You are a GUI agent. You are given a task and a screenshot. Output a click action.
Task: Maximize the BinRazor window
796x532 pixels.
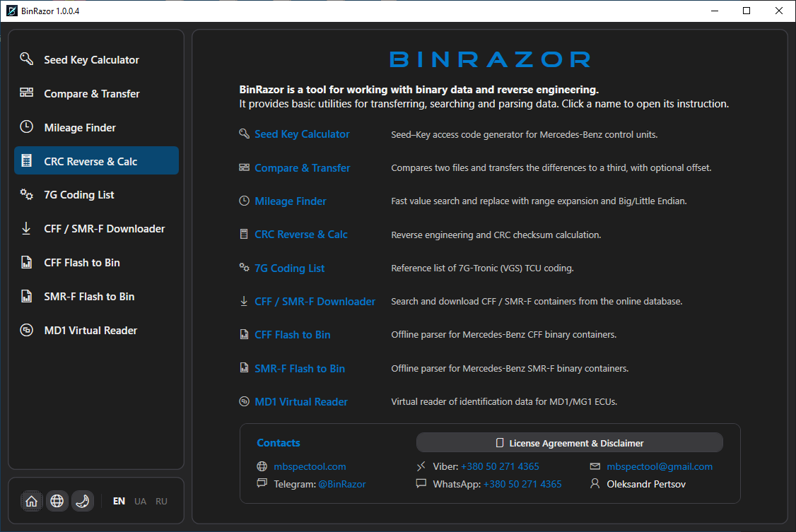(x=747, y=11)
